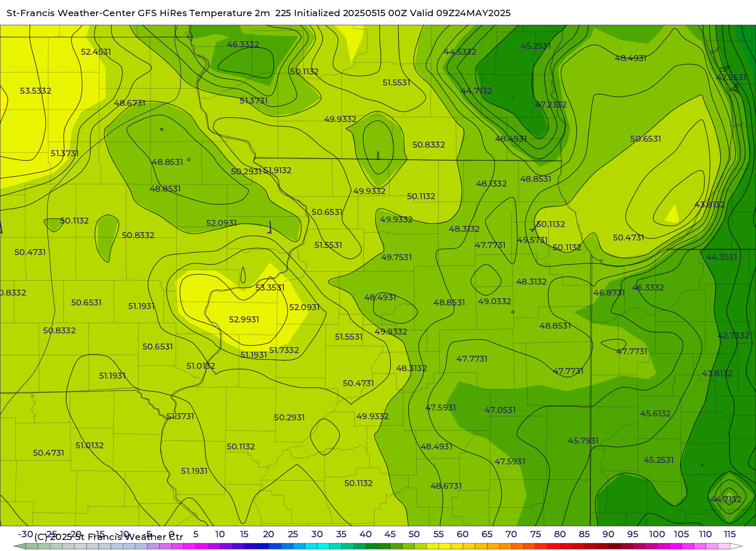Select the 49.0332 reading
Viewport: 756px width, 551px height.
(x=494, y=301)
